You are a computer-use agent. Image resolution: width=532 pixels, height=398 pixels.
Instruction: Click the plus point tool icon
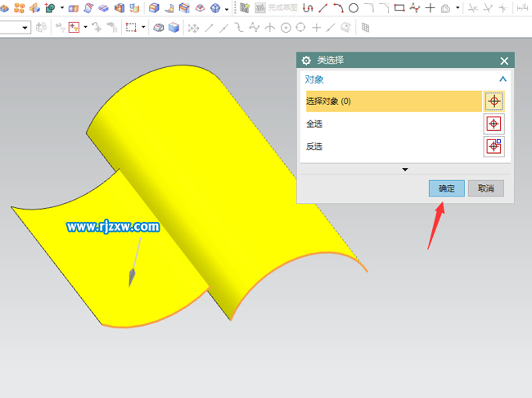click(431, 8)
